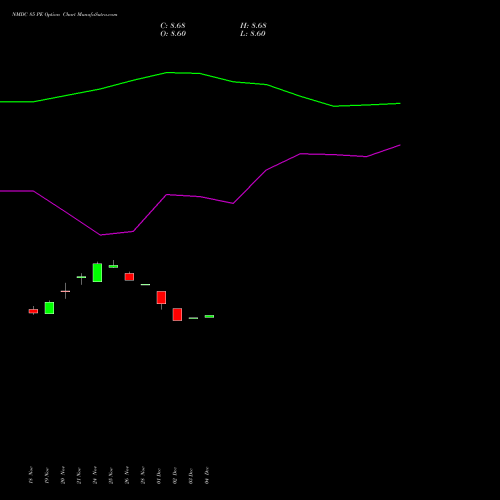Click the flat candle for 28 Nov
Image resolution: width=500 pixels, height=500 pixels.
click(x=145, y=284)
